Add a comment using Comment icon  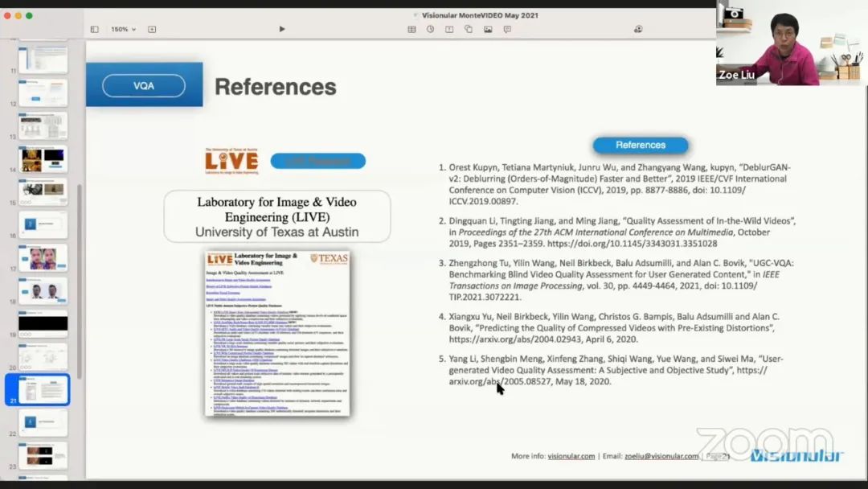(507, 29)
